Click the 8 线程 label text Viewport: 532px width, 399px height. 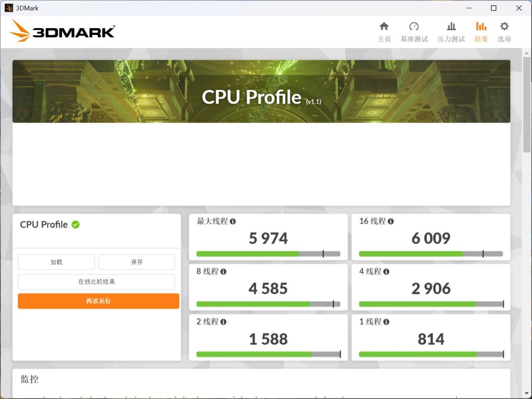point(207,272)
